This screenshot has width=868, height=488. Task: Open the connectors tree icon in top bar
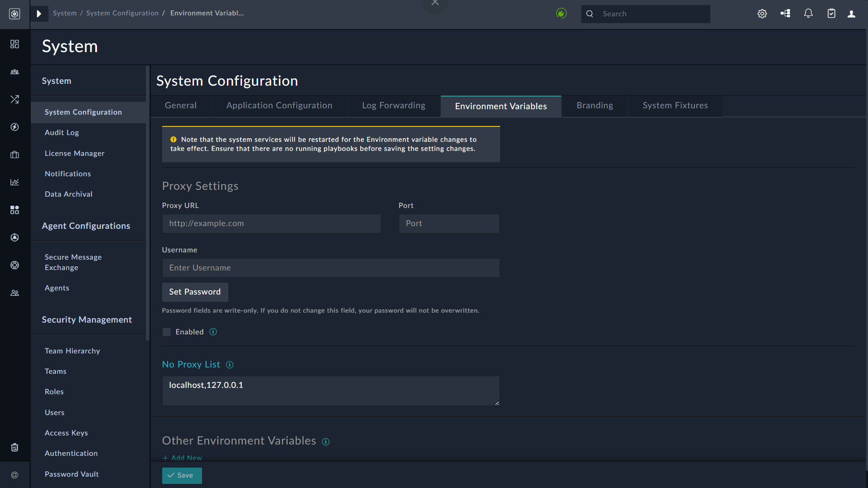click(785, 14)
